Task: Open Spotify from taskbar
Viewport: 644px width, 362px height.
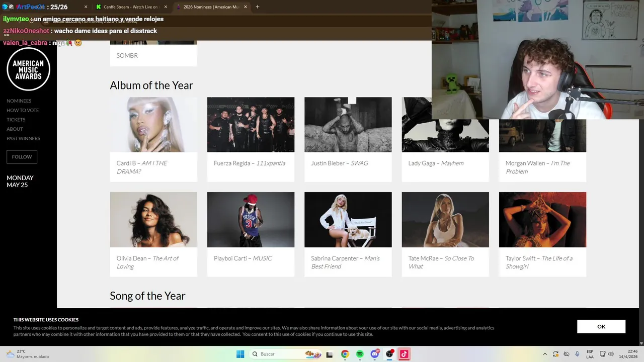Action: 360,354
